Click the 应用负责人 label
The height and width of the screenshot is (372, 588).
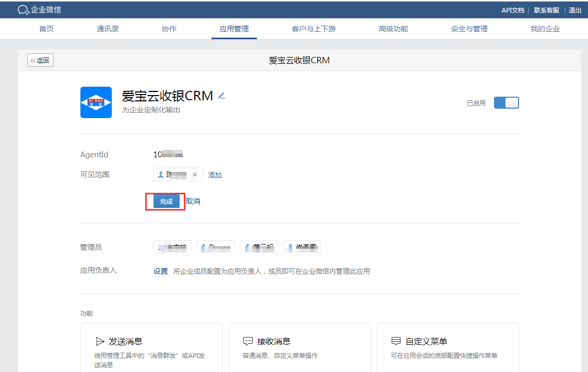click(x=99, y=270)
